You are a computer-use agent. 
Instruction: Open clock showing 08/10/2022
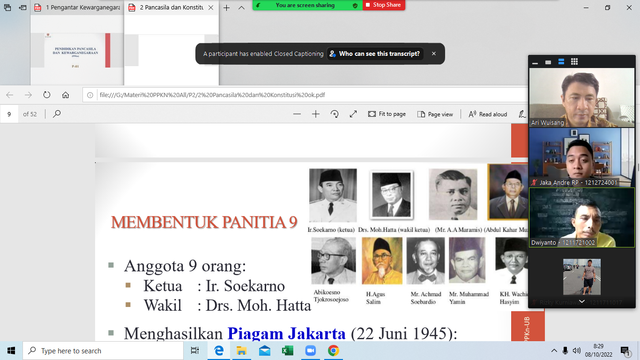(598, 351)
